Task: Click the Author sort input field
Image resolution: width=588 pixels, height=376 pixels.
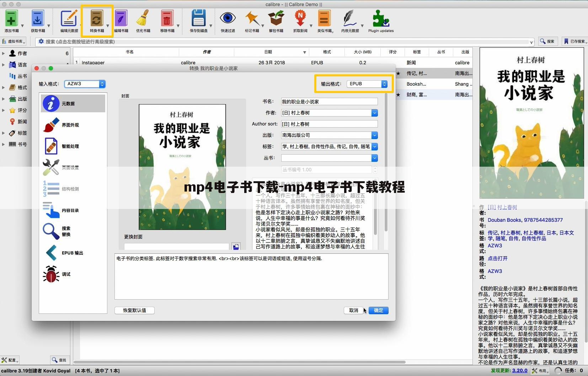Action: 329,124
